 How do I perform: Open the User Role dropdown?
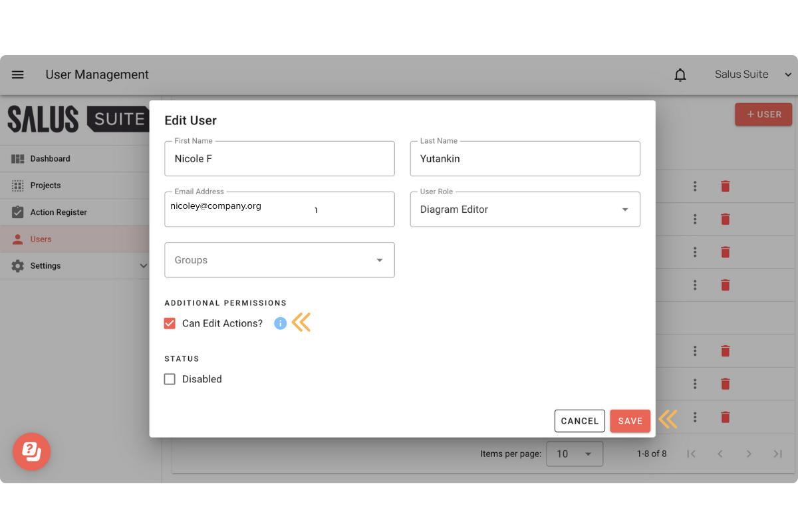point(624,209)
